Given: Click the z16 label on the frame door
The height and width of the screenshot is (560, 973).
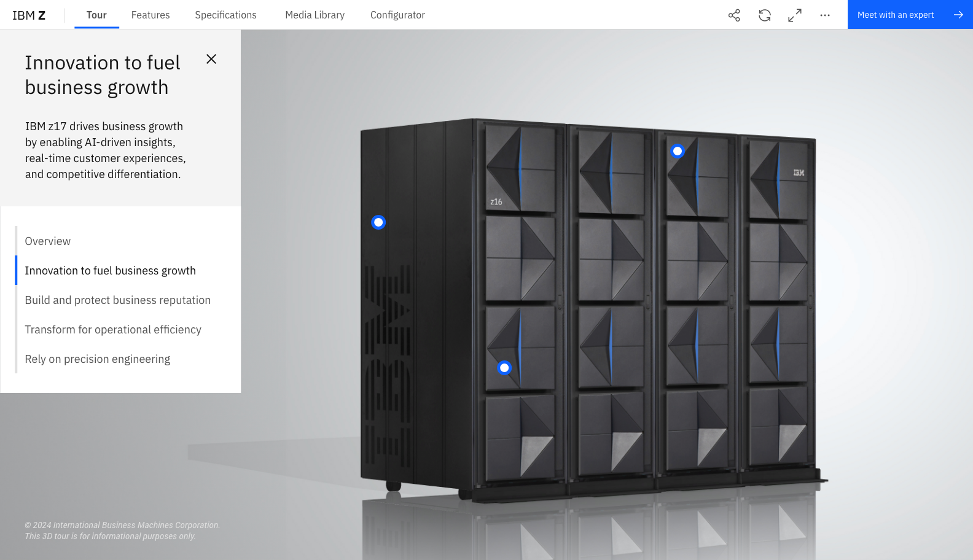Looking at the screenshot, I should click(496, 201).
